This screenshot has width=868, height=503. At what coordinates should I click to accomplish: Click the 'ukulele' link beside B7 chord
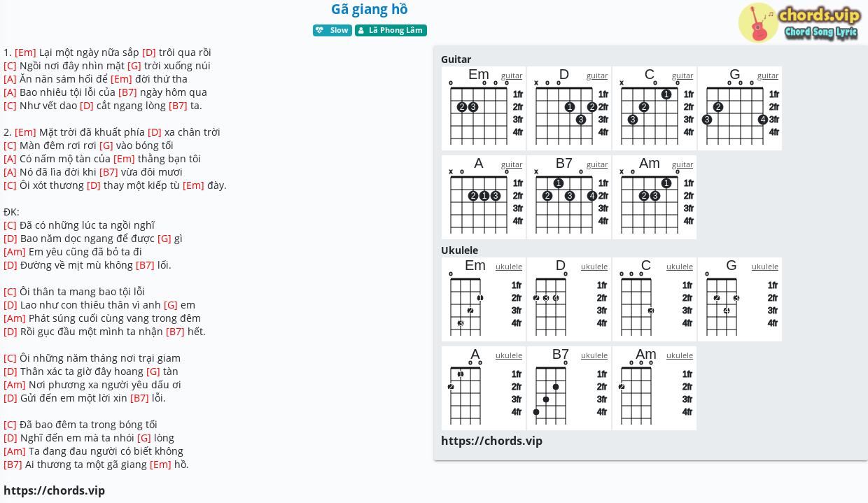click(x=594, y=355)
